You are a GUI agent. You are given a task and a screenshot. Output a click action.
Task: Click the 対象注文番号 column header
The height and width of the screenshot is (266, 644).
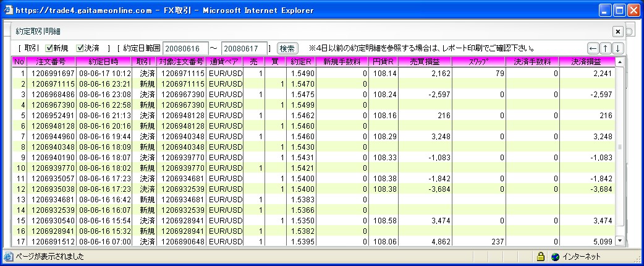click(x=182, y=62)
